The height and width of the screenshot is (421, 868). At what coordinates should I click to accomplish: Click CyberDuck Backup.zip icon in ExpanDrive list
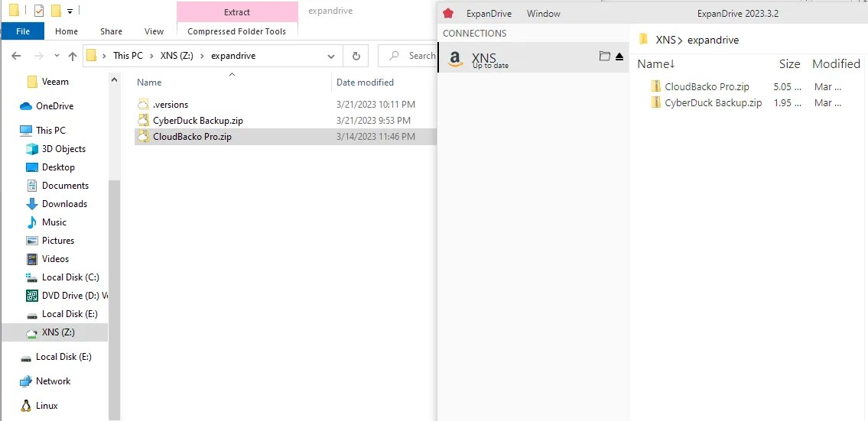point(656,102)
